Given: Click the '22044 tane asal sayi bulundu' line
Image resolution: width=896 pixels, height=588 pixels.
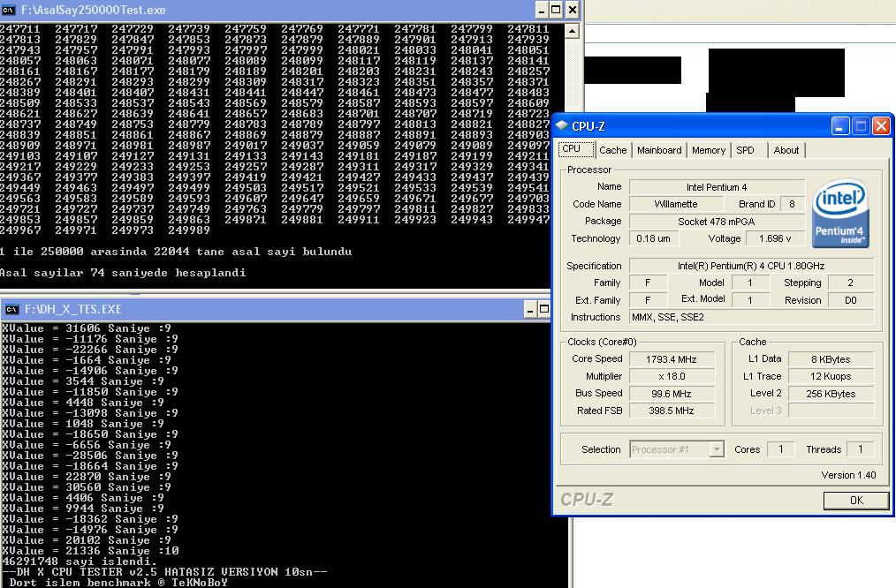Looking at the screenshot, I should 176,252.
